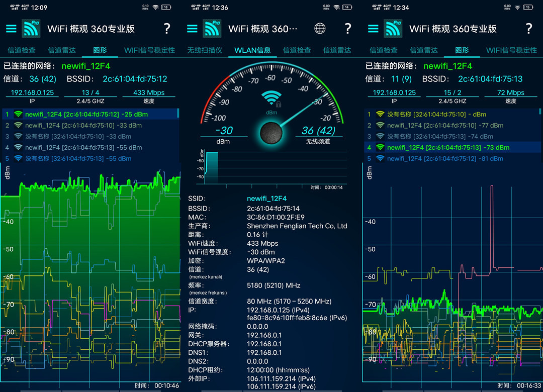Open 信道雷达 tab in middle screen
Viewport: 543px width, 392px height.
coord(337,50)
